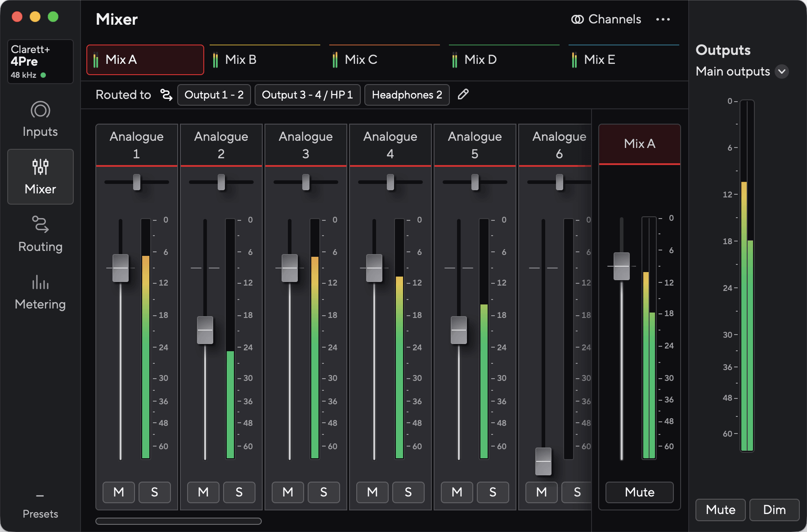The width and height of the screenshot is (807, 532).
Task: Click the Analogue 2 volume fader handle
Action: (205, 330)
